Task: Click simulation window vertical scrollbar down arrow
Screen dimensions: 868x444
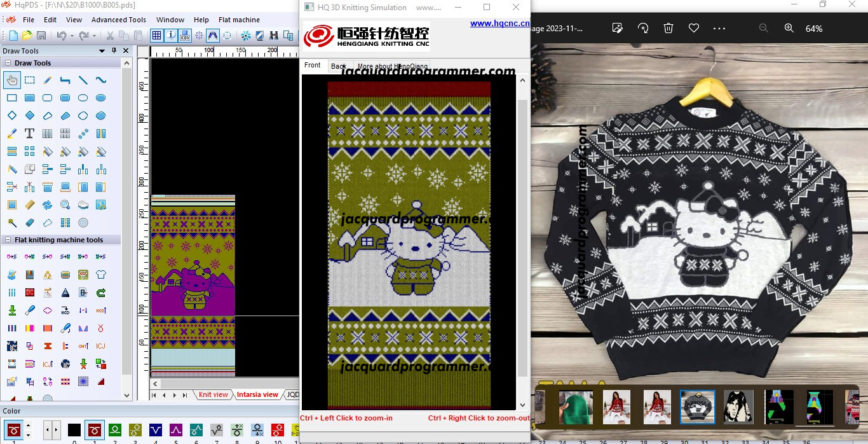Action: click(523, 405)
